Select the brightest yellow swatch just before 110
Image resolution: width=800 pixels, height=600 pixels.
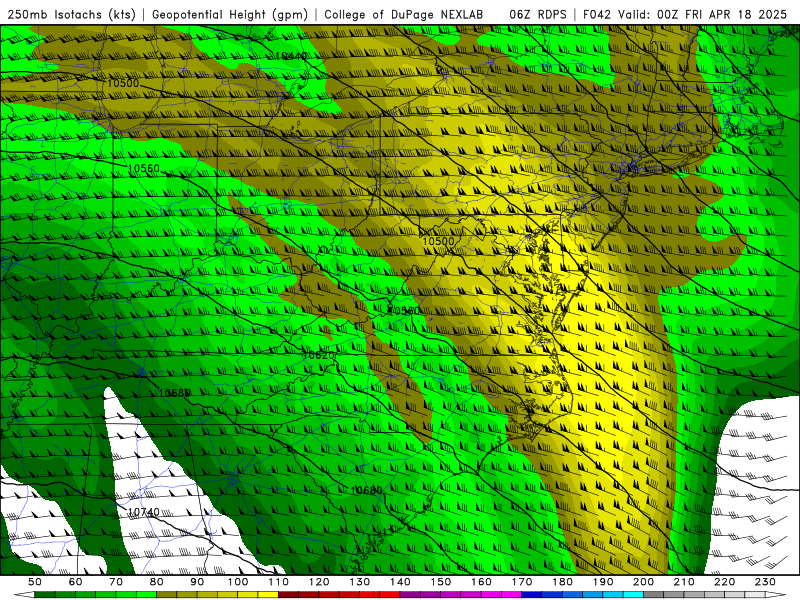click(x=268, y=595)
